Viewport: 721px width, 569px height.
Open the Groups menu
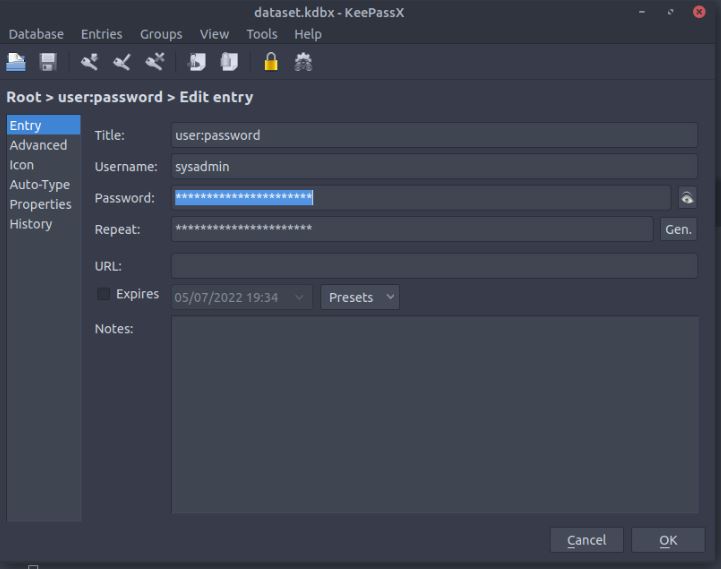coord(161,34)
